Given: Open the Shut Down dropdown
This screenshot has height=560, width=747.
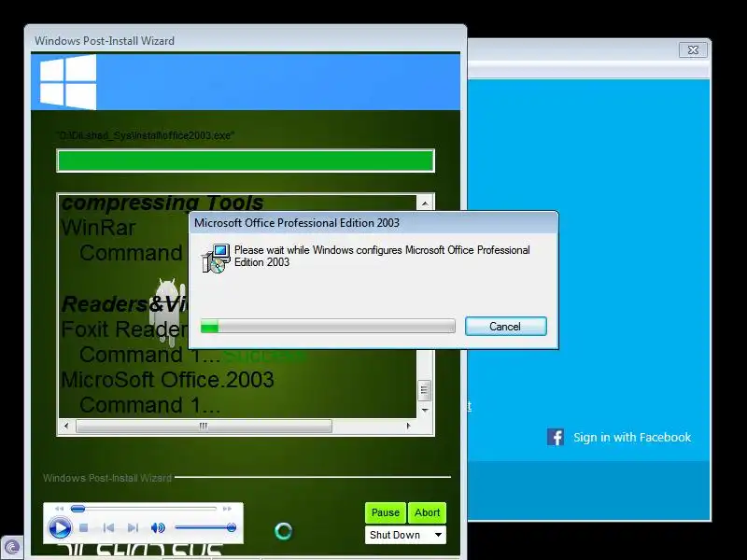Looking at the screenshot, I should coord(405,535).
